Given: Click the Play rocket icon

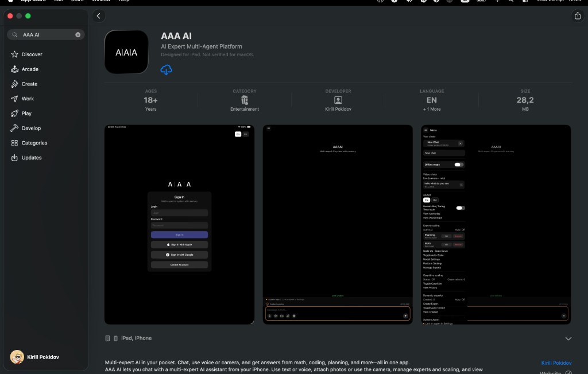Looking at the screenshot, I should click(x=14, y=114).
